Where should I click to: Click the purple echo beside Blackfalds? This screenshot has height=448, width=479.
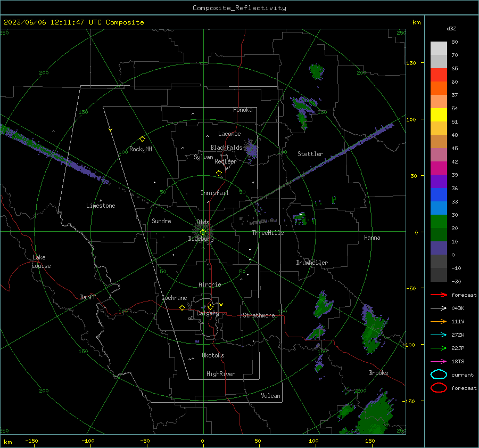tap(252, 150)
